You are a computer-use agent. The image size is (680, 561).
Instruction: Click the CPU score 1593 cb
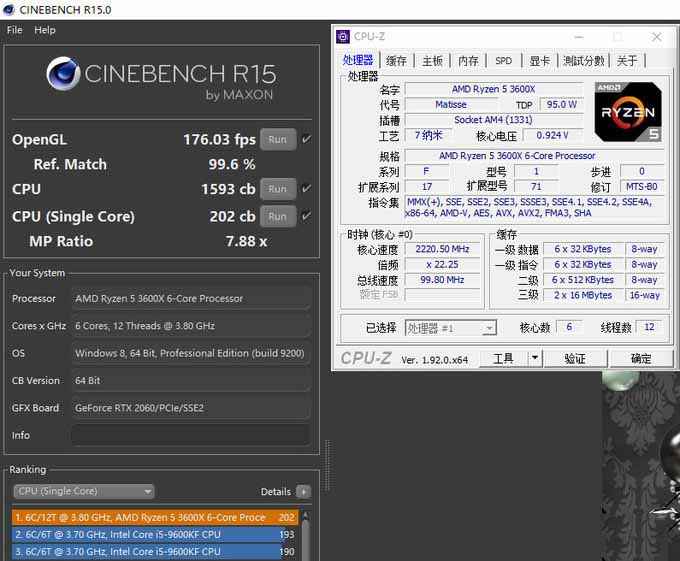[x=228, y=189]
